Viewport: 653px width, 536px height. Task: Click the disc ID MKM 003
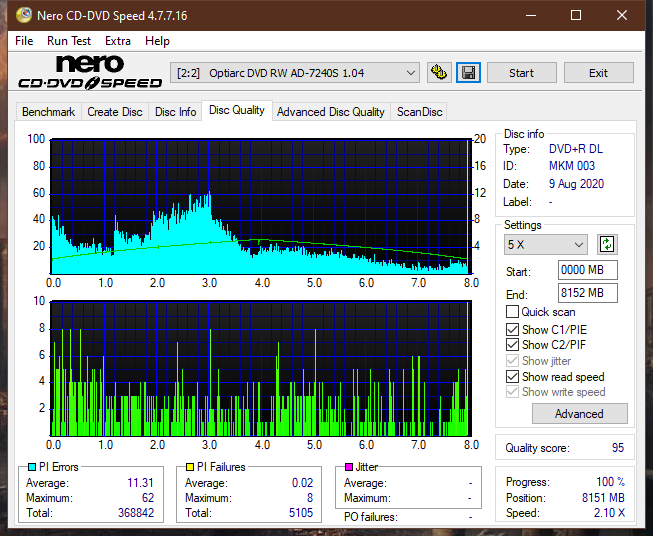(572, 166)
